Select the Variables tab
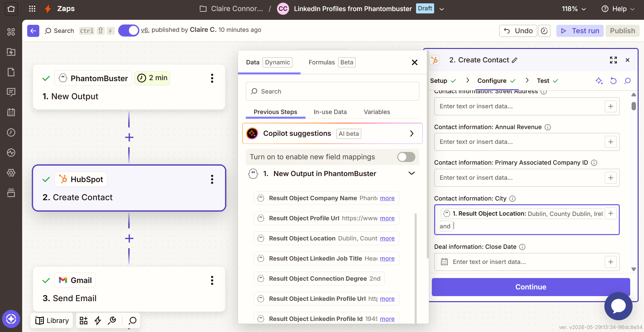The height and width of the screenshot is (332, 644). (x=377, y=112)
